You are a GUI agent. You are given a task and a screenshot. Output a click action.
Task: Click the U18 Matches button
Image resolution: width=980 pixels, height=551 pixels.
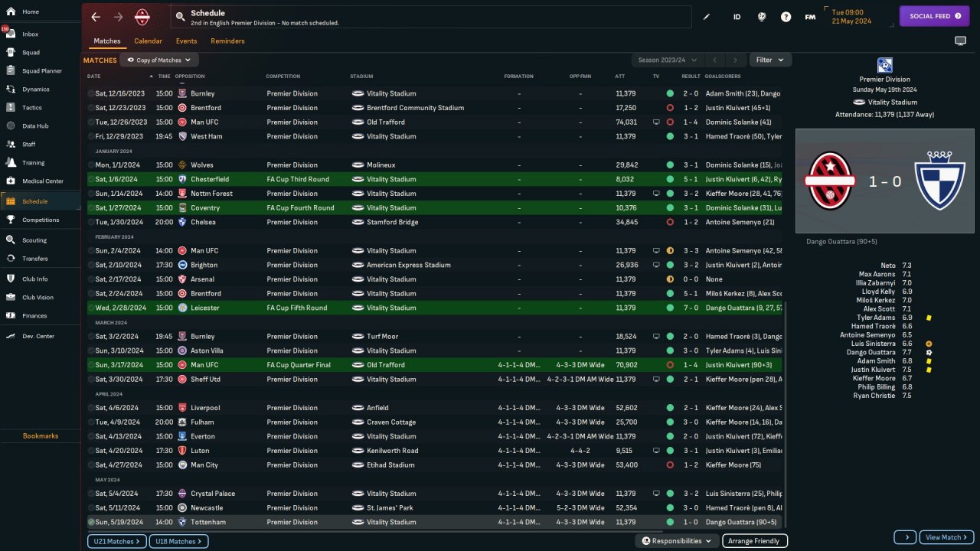178,541
